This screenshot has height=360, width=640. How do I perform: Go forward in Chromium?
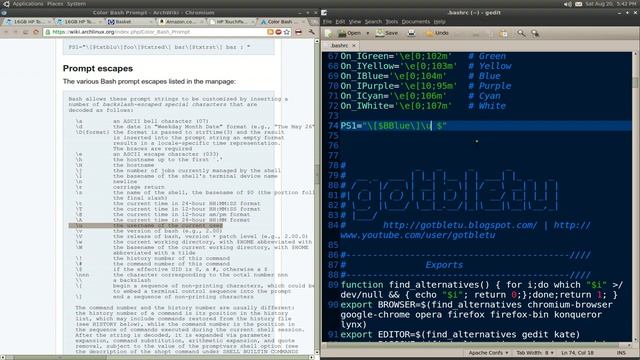coord(16,32)
